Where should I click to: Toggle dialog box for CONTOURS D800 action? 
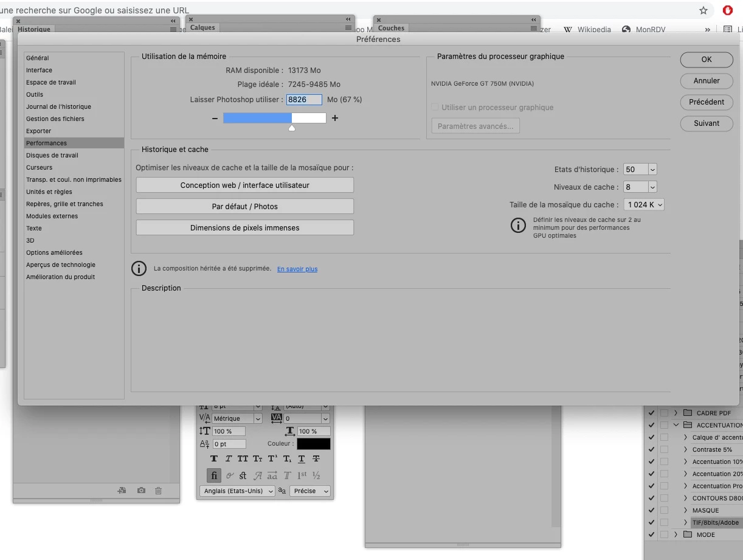pyautogui.click(x=664, y=498)
